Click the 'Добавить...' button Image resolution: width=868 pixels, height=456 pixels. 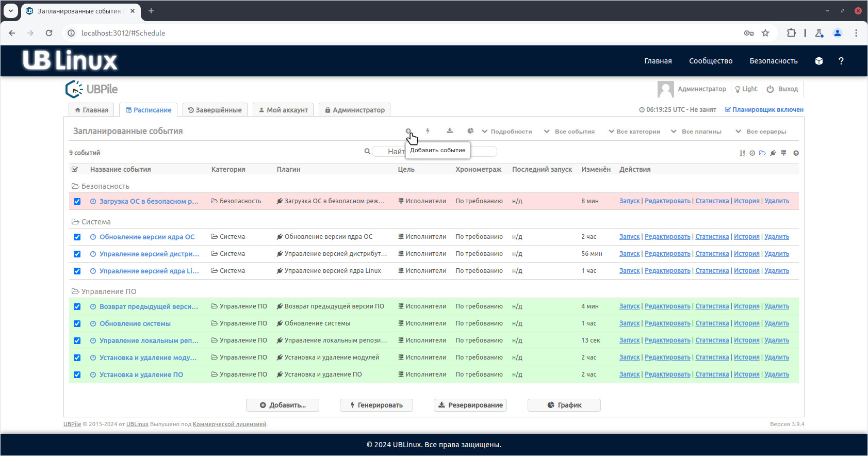coord(283,405)
